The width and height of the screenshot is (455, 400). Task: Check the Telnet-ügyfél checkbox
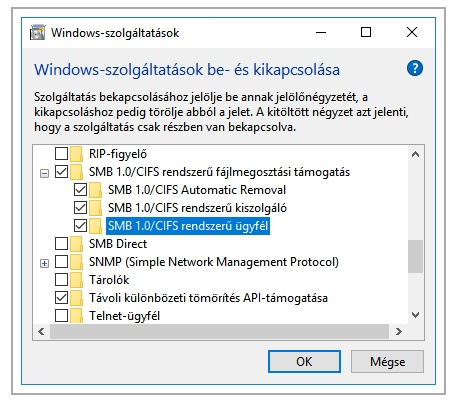pyautogui.click(x=61, y=316)
